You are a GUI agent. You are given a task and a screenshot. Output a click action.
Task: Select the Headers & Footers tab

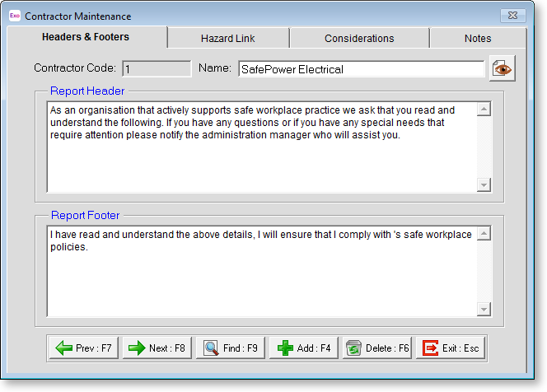click(x=86, y=37)
